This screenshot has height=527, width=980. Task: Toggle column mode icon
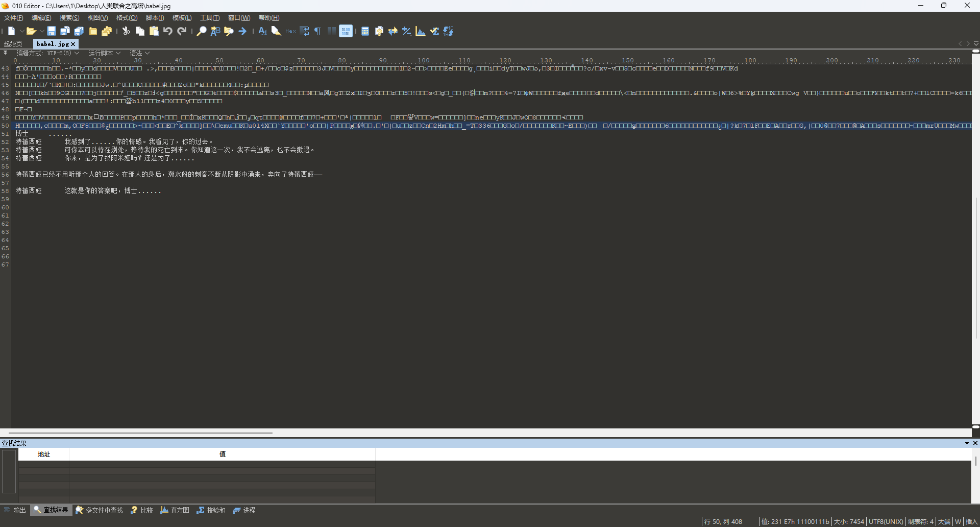tap(332, 31)
